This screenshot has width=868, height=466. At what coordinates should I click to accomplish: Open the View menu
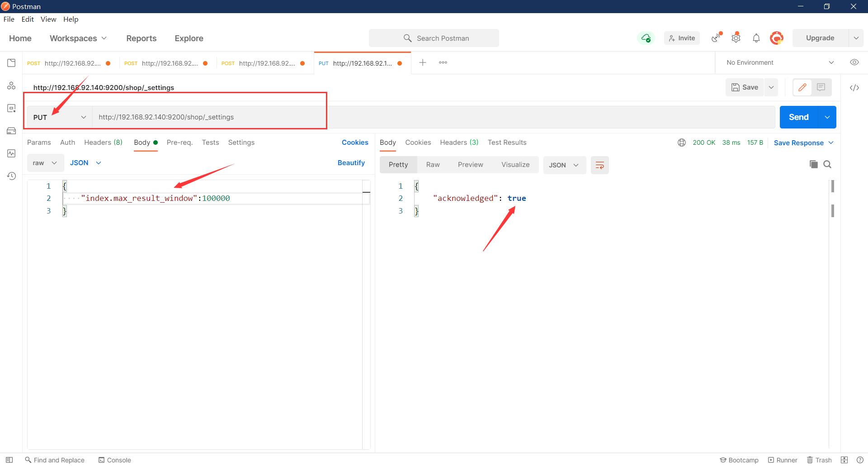(48, 19)
